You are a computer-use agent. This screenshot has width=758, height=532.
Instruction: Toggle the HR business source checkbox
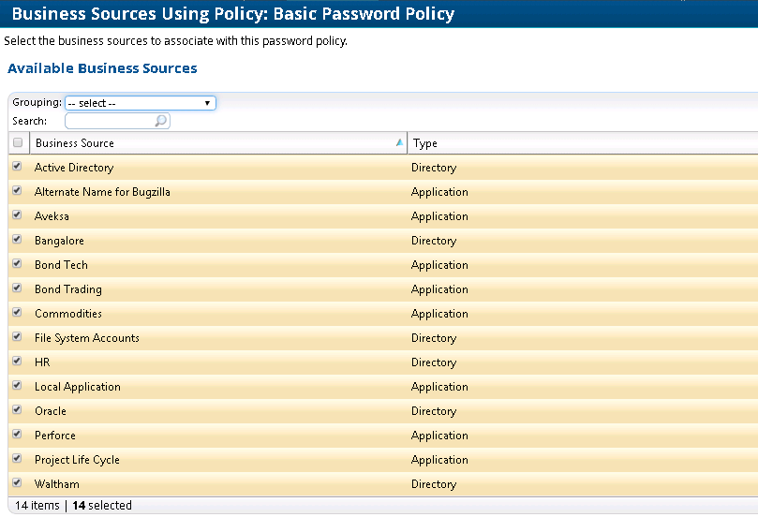(17, 362)
